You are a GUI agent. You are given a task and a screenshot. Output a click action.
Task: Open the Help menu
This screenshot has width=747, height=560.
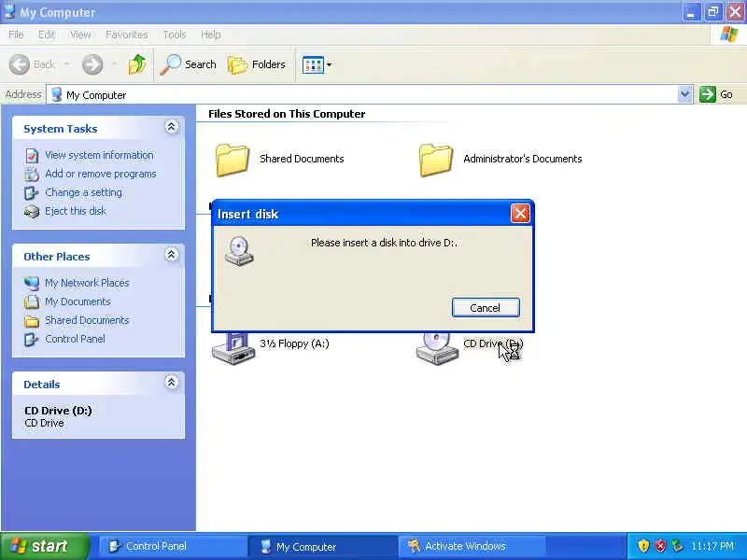coord(211,35)
